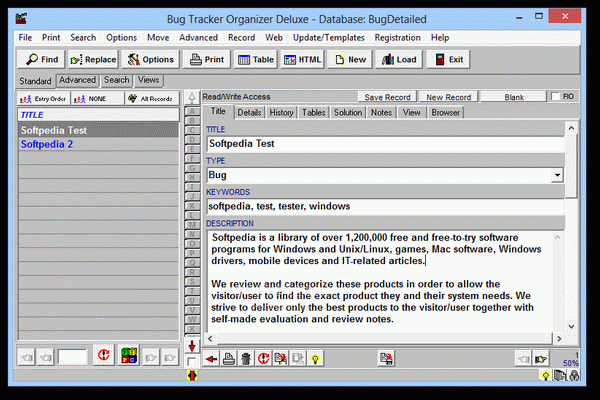Jump to letter S in alphabet strip
Screen dimensions: 600x400
[192, 281]
